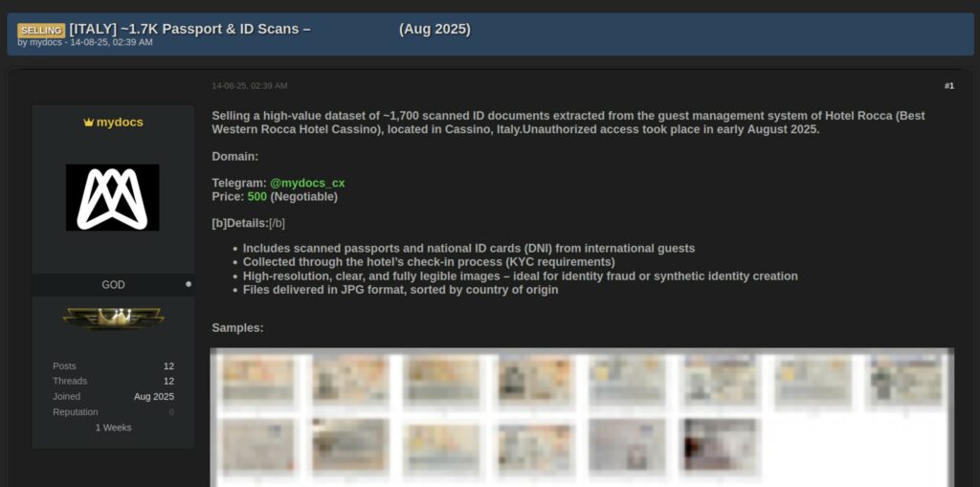Open the mydocs username in profile panel
This screenshot has height=487, width=980.
120,122
